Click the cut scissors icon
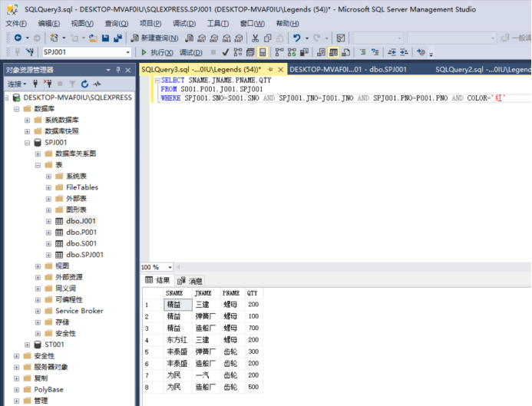The image size is (532, 406). (255, 38)
